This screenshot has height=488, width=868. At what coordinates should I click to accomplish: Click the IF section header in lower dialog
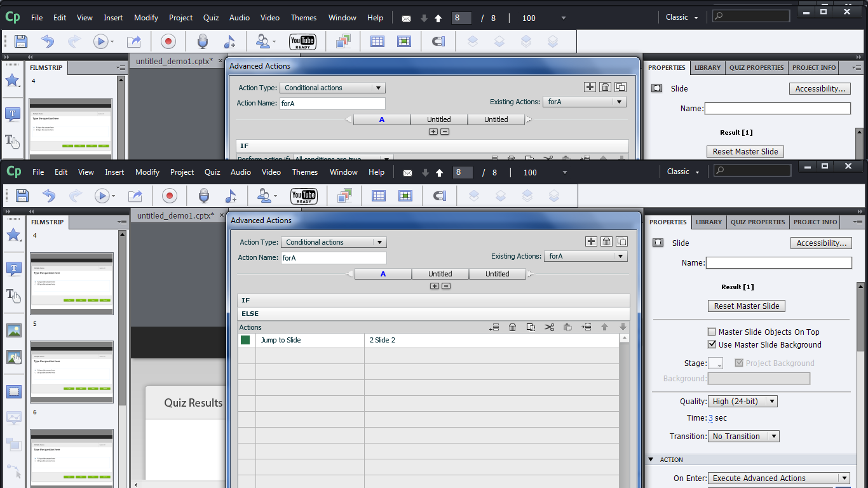click(x=433, y=300)
